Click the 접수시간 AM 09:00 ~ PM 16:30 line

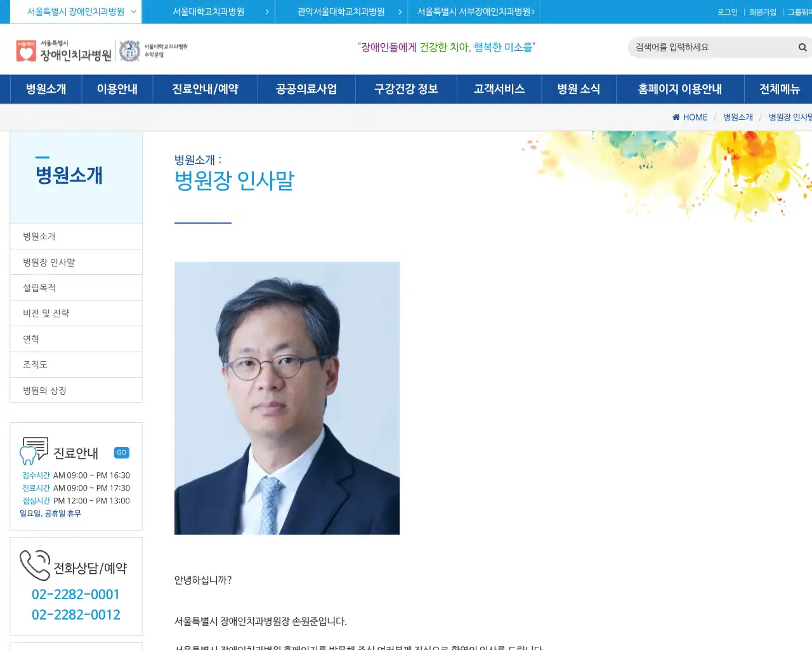76,475
